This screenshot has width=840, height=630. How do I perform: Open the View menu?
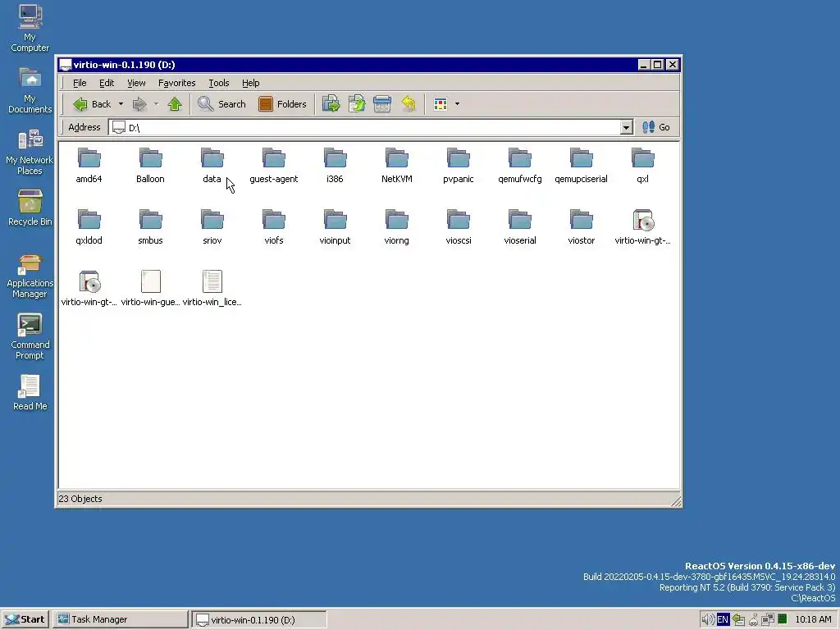[x=136, y=83]
